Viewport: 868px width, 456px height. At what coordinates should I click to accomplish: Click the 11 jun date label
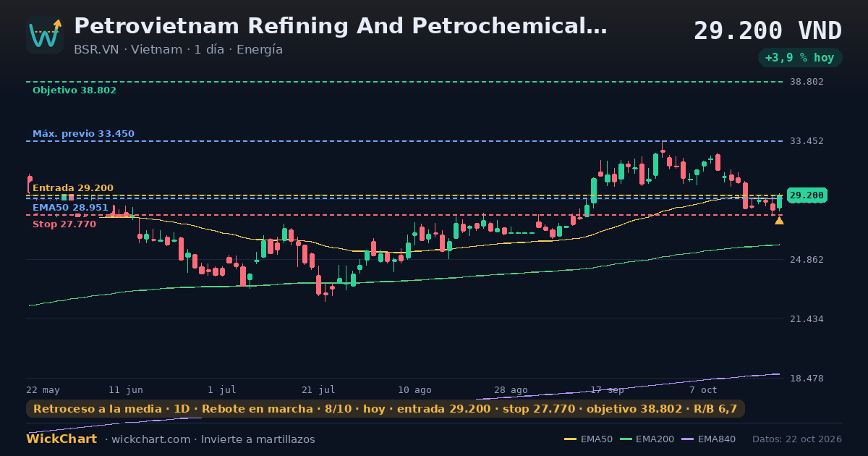pyautogui.click(x=126, y=389)
